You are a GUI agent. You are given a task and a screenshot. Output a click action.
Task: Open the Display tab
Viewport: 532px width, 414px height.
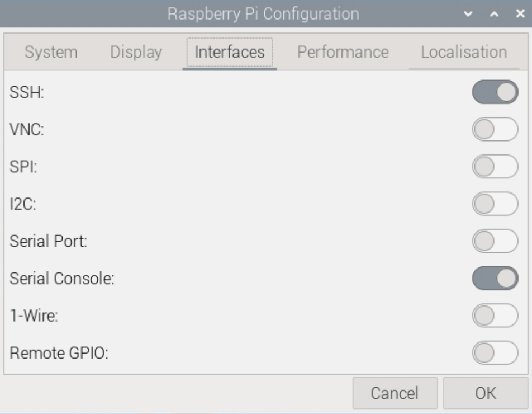pyautogui.click(x=136, y=53)
